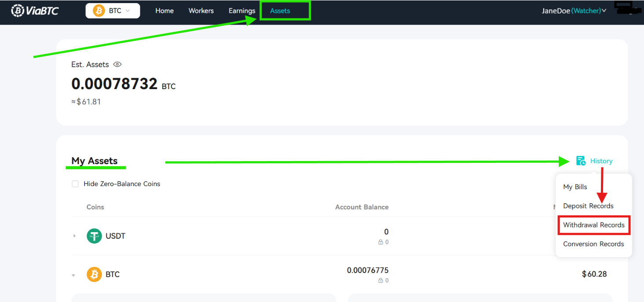Click the USDT Tether coin icon
The height and width of the screenshot is (302, 644).
(94, 236)
